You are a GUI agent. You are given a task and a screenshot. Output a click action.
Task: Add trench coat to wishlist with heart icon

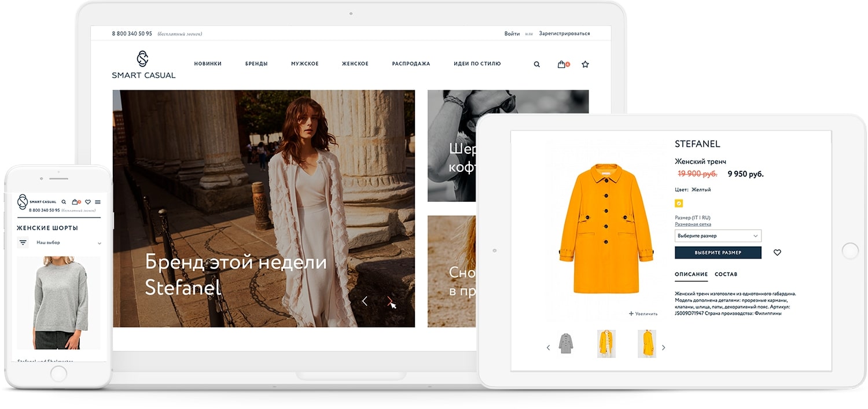tap(777, 253)
